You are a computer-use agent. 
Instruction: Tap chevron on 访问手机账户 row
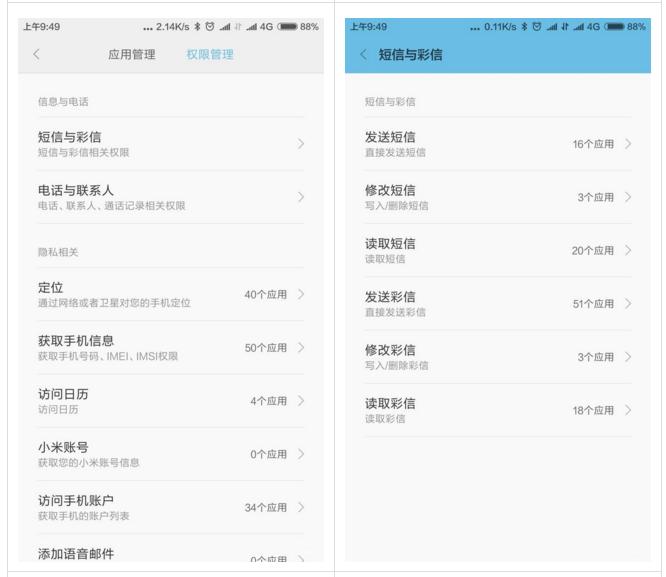click(301, 507)
